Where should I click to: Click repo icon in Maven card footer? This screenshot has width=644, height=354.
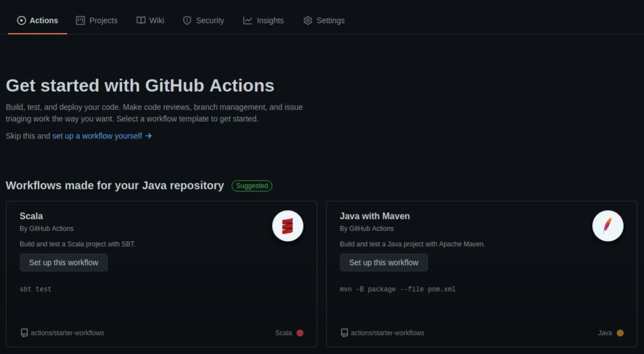point(344,333)
